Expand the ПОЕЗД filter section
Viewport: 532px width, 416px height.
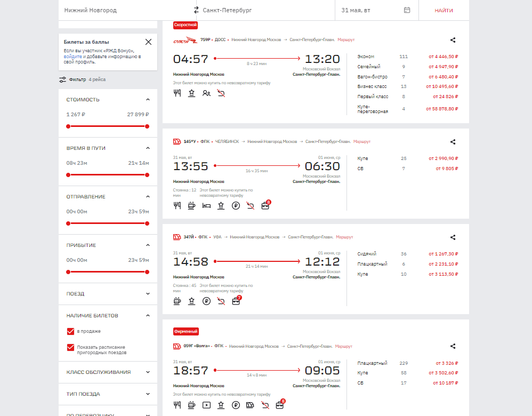(x=148, y=294)
